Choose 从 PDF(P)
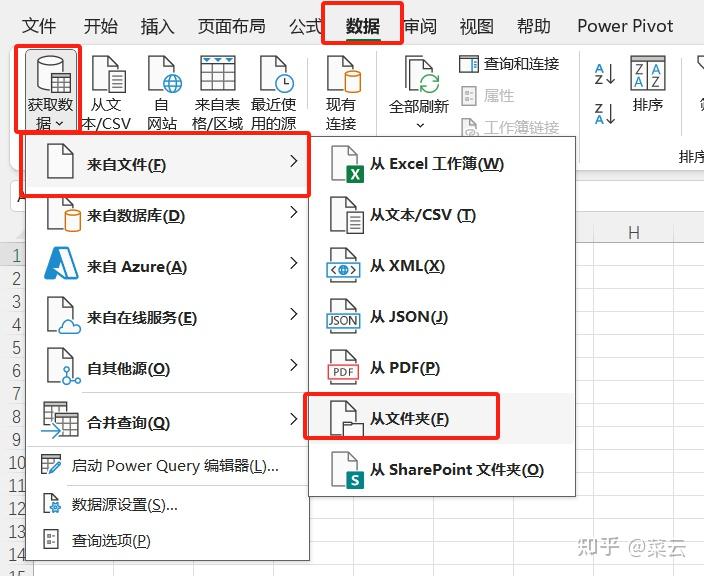Viewport: 704px width, 576px height. tap(442, 368)
